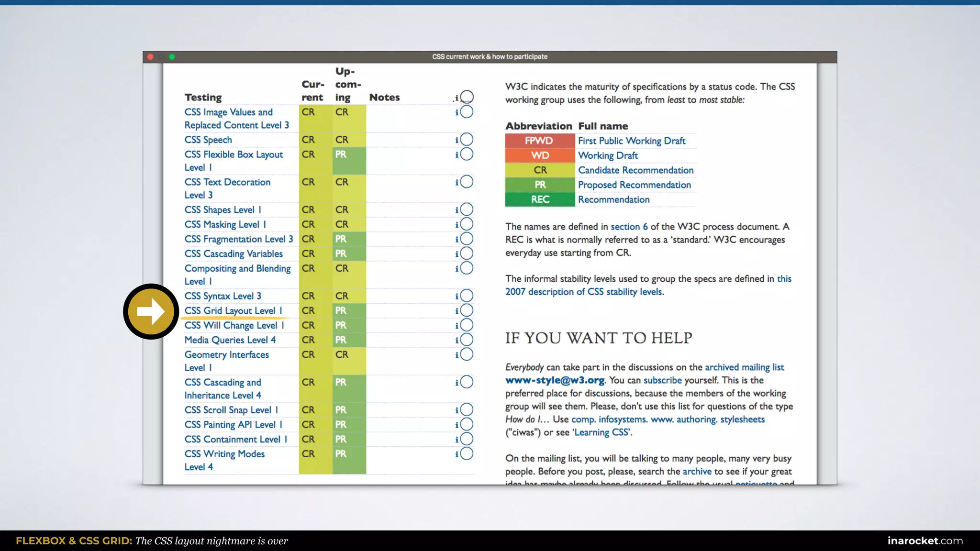
Task: Click the subscribe link
Action: click(662, 380)
